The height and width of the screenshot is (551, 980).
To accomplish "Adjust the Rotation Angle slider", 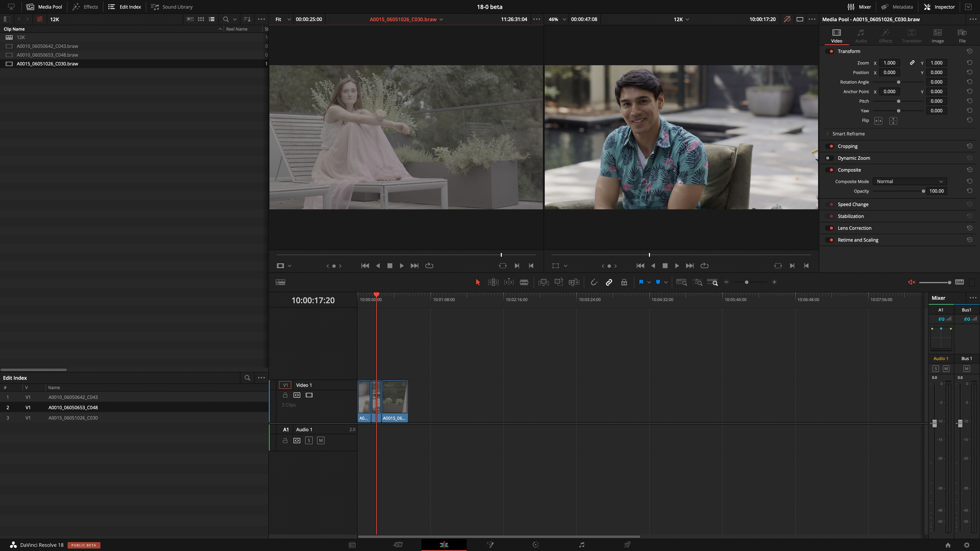I will pyautogui.click(x=899, y=82).
